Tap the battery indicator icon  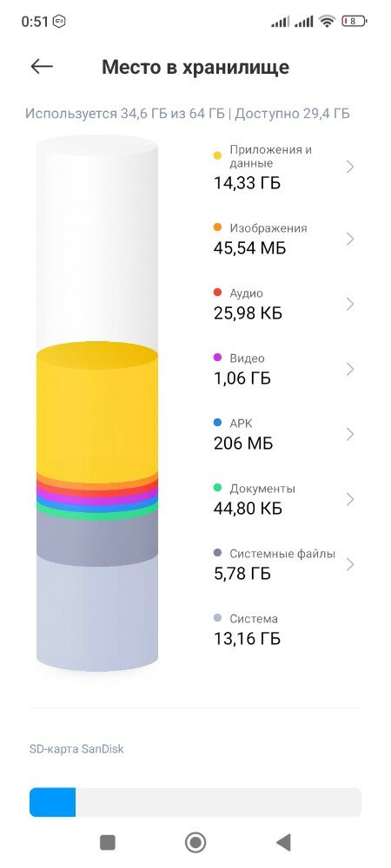click(355, 22)
